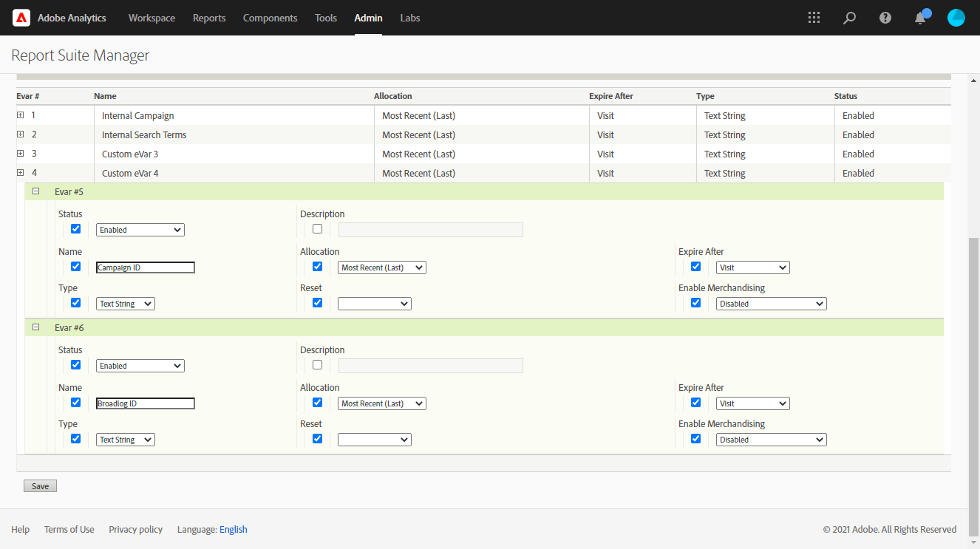Open the apps grid switcher

[x=814, y=18]
